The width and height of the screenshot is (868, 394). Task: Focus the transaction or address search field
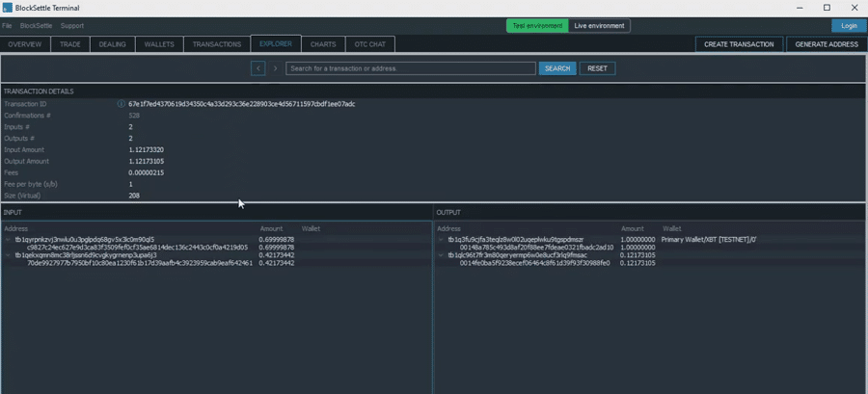[x=410, y=68]
